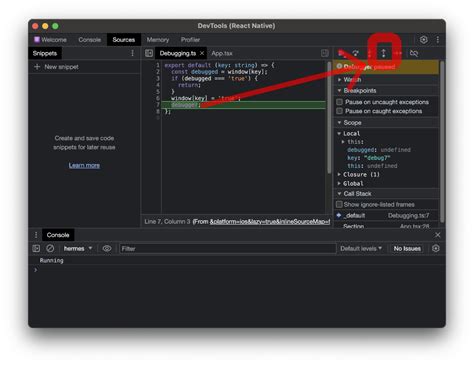This screenshot has width=474, height=365.
Task: Open the Profiler tab
Action: (x=190, y=40)
